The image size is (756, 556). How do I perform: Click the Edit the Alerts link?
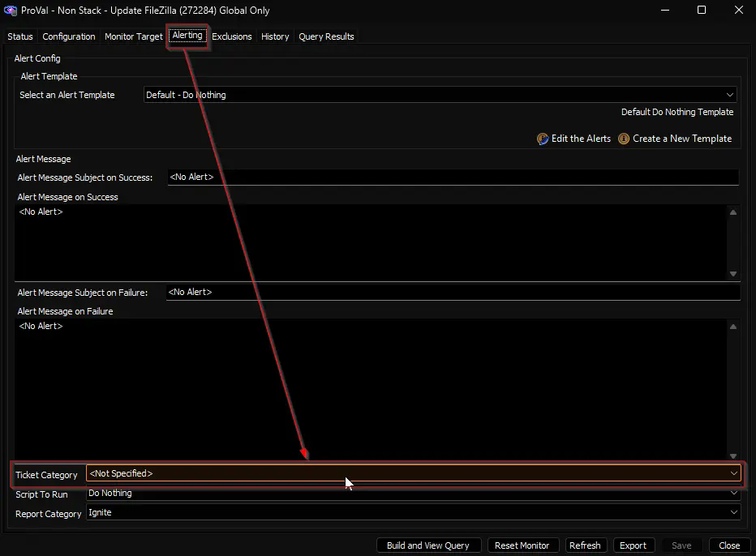[581, 139]
